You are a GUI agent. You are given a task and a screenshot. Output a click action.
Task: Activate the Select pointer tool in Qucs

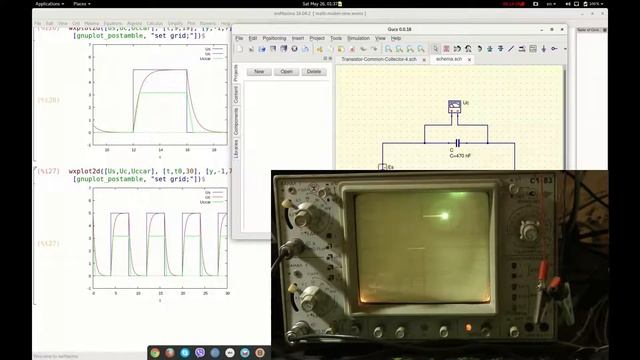436,49
